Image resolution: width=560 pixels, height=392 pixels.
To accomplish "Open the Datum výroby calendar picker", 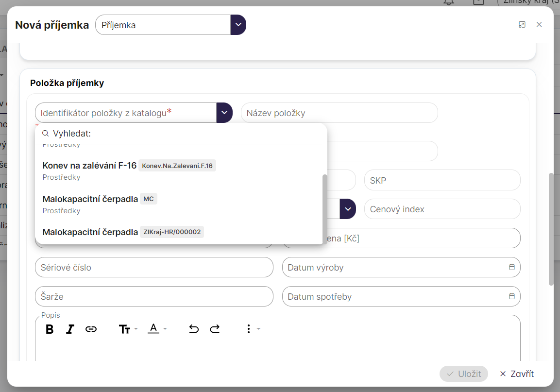I will pos(511,267).
